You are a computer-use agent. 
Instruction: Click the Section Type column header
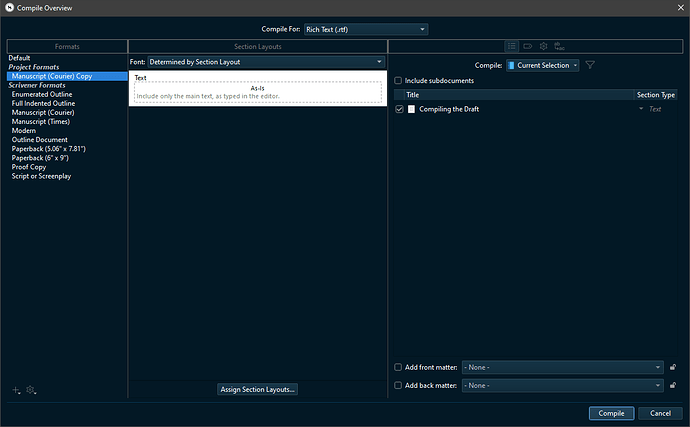(x=656, y=95)
